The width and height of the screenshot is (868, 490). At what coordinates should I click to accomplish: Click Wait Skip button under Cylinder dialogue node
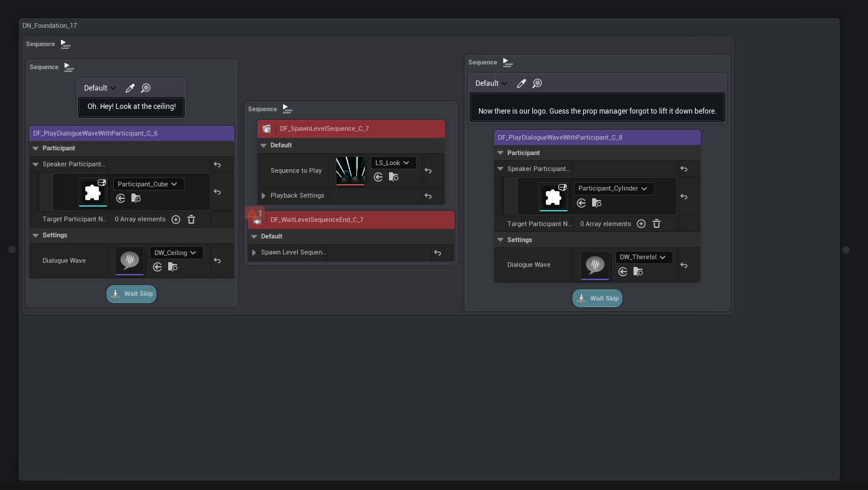click(x=597, y=298)
